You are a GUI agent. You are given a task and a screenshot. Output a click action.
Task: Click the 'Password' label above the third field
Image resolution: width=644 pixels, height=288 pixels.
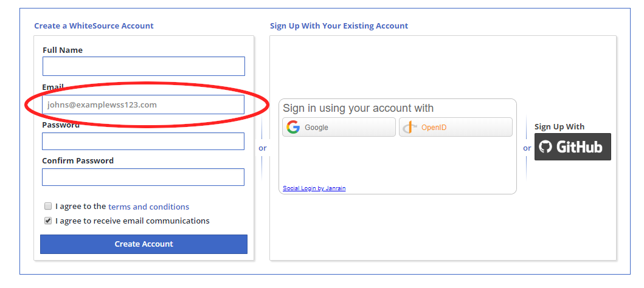[61, 125]
